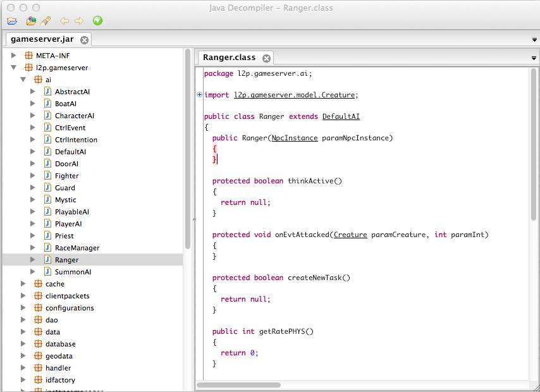Screen dimensions: 540x392
Task: Click the tree panel vertical scrollbar
Action: [188, 149]
